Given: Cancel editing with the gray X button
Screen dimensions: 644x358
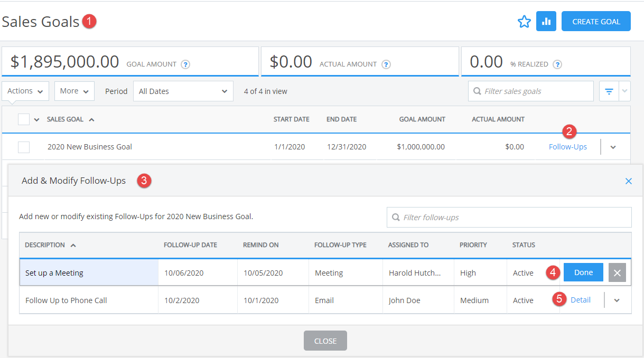Looking at the screenshot, I should (617, 272).
